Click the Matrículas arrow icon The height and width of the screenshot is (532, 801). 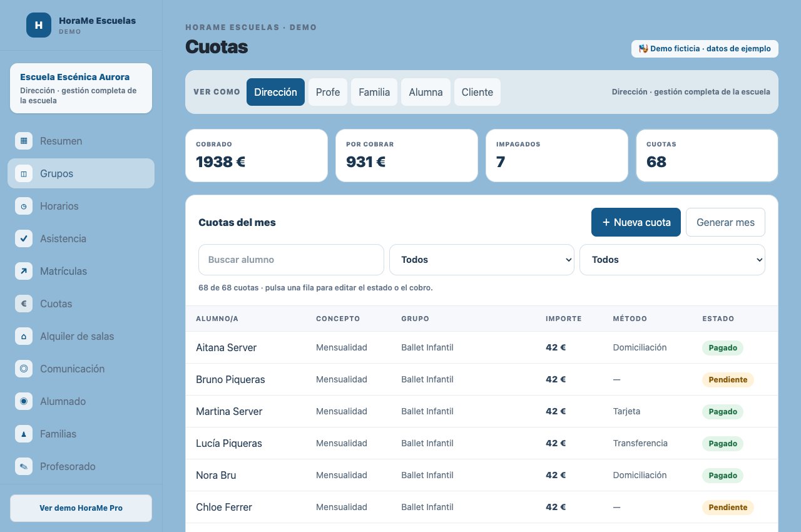[24, 271]
